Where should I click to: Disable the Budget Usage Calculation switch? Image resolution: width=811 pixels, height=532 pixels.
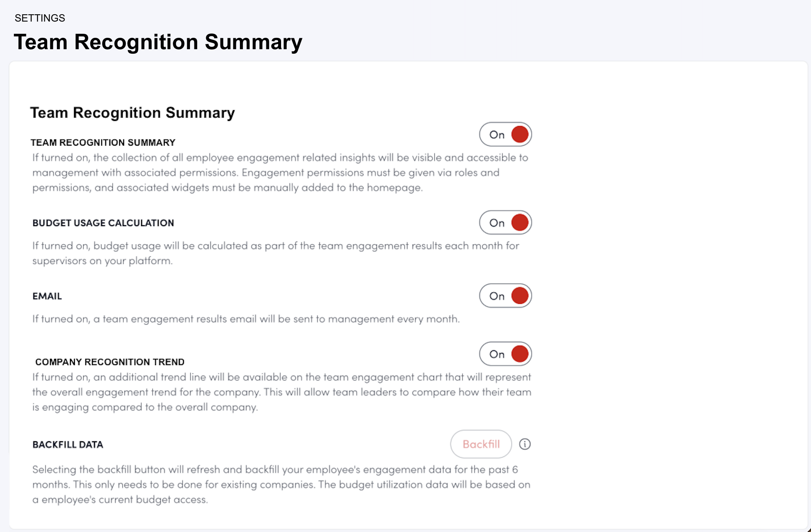506,223
